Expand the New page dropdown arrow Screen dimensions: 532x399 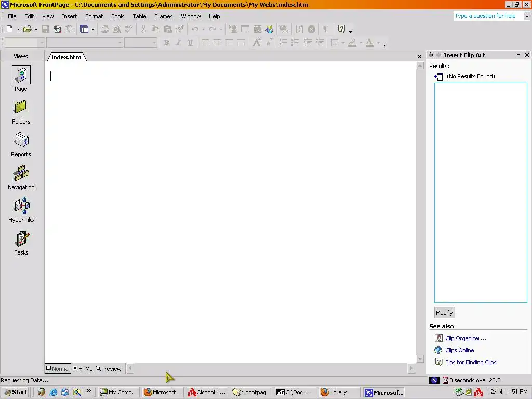point(18,30)
